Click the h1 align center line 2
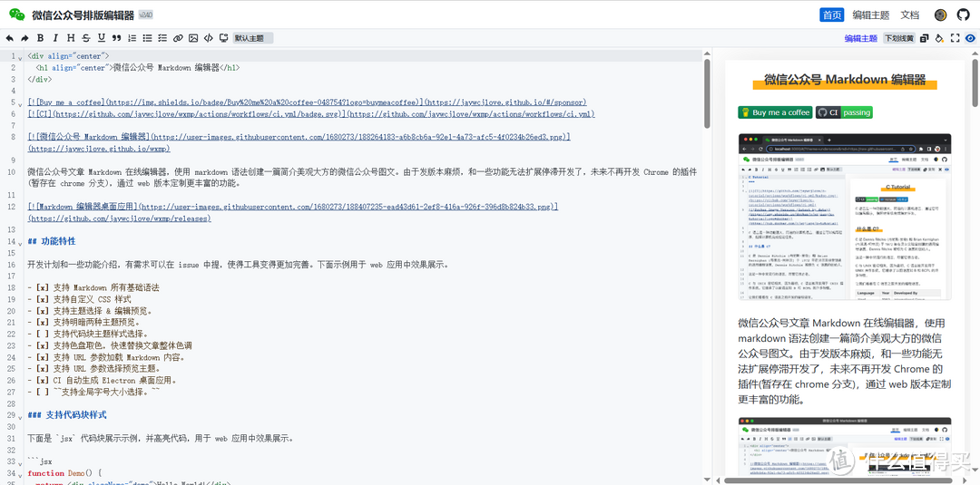This screenshot has height=485, width=980. click(x=138, y=67)
